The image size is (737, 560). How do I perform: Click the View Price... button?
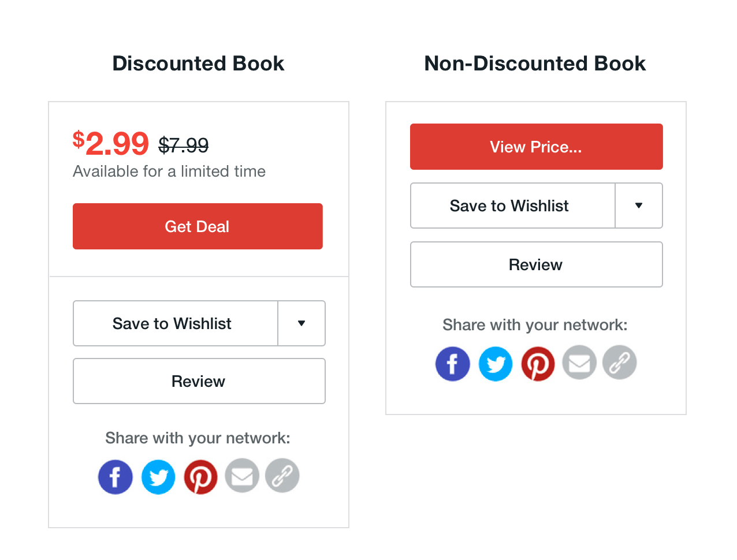536,147
